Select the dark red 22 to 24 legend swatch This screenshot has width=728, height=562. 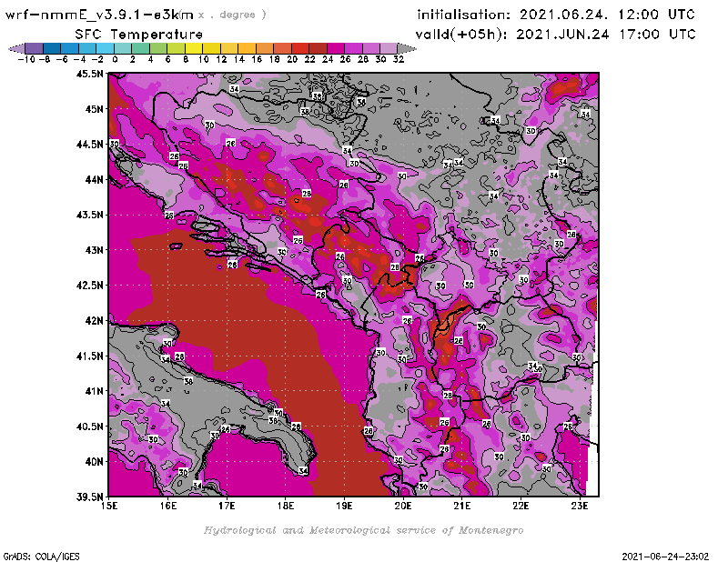[318, 48]
